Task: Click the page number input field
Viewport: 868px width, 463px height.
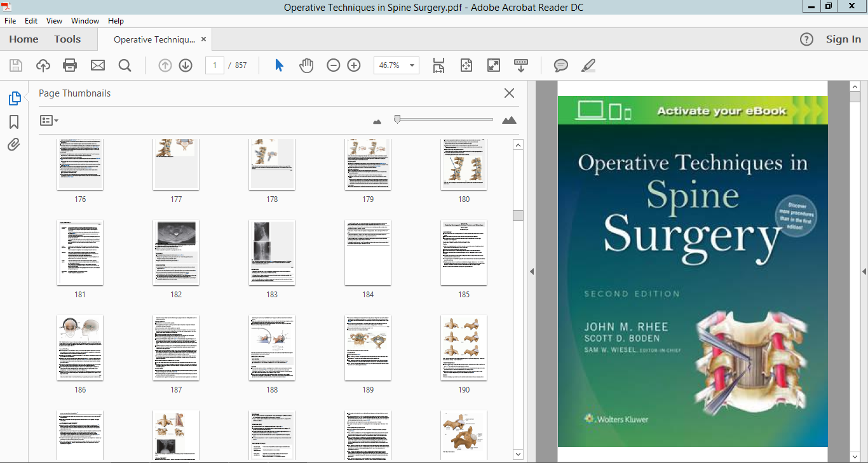Action: (215, 65)
